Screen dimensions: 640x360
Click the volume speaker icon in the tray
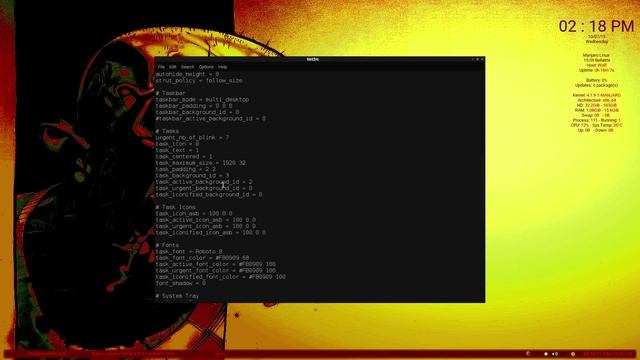click(x=555, y=354)
